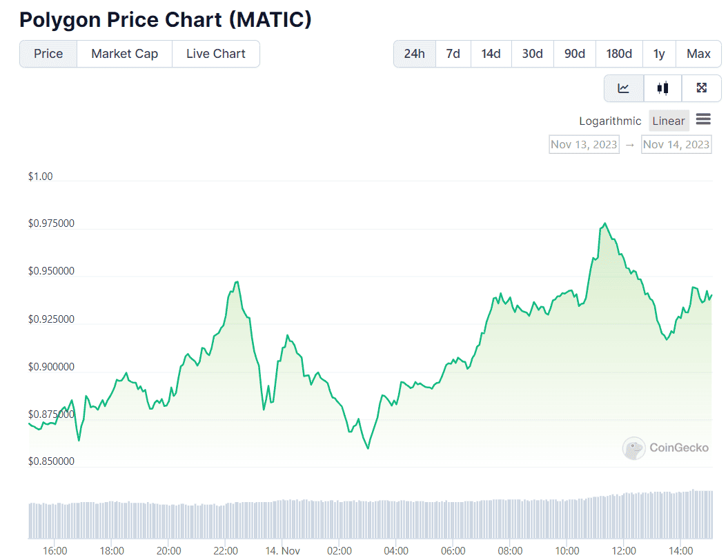The image size is (728, 560).
Task: Switch to candlestick chart view
Action: [662, 88]
